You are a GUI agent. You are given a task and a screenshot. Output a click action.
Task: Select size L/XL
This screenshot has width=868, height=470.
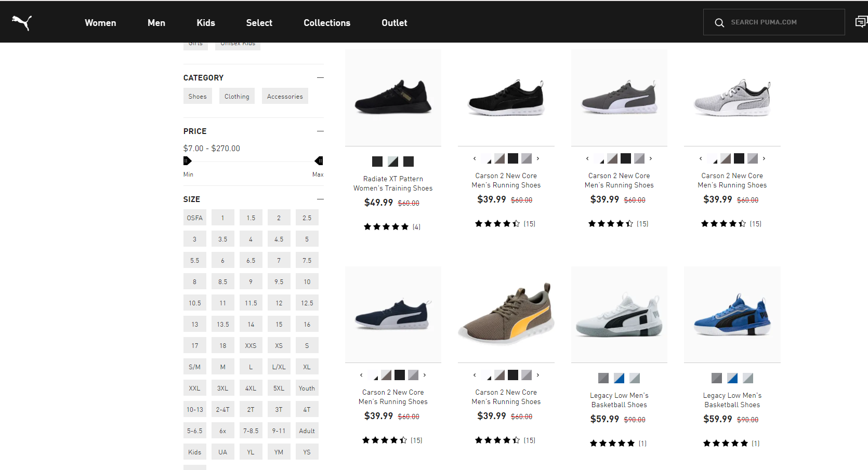(279, 367)
